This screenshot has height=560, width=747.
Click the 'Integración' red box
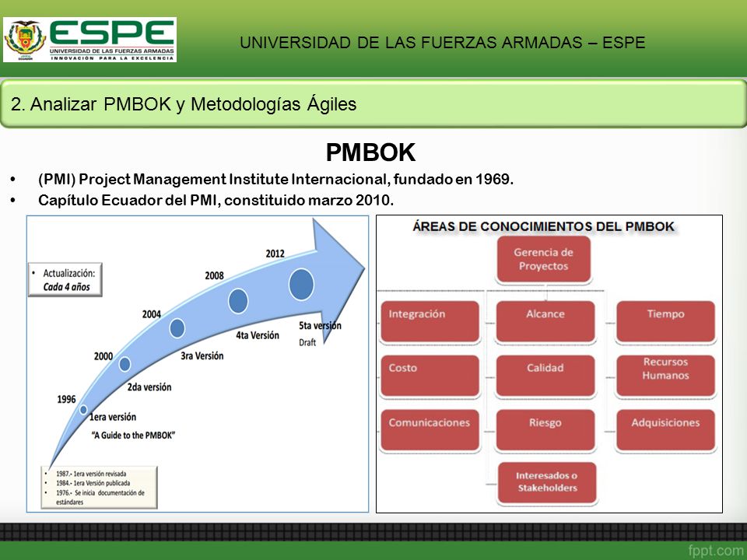tap(430, 321)
